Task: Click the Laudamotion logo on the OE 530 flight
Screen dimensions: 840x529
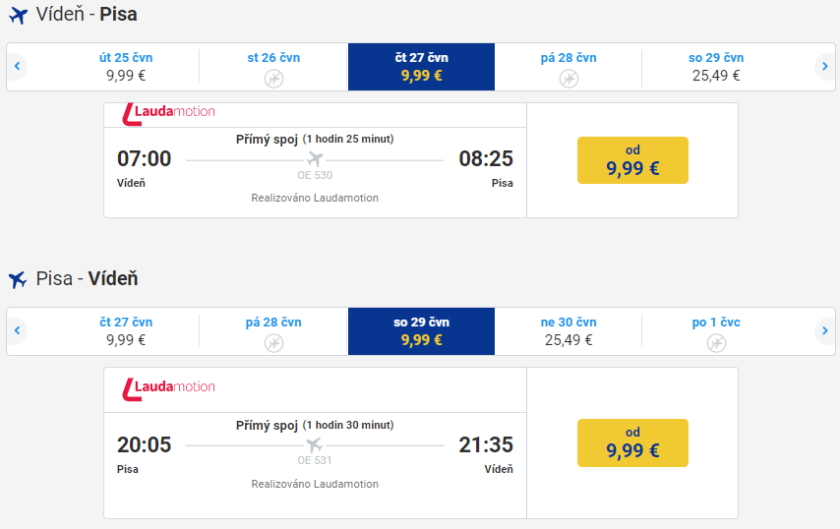Action: (168, 112)
